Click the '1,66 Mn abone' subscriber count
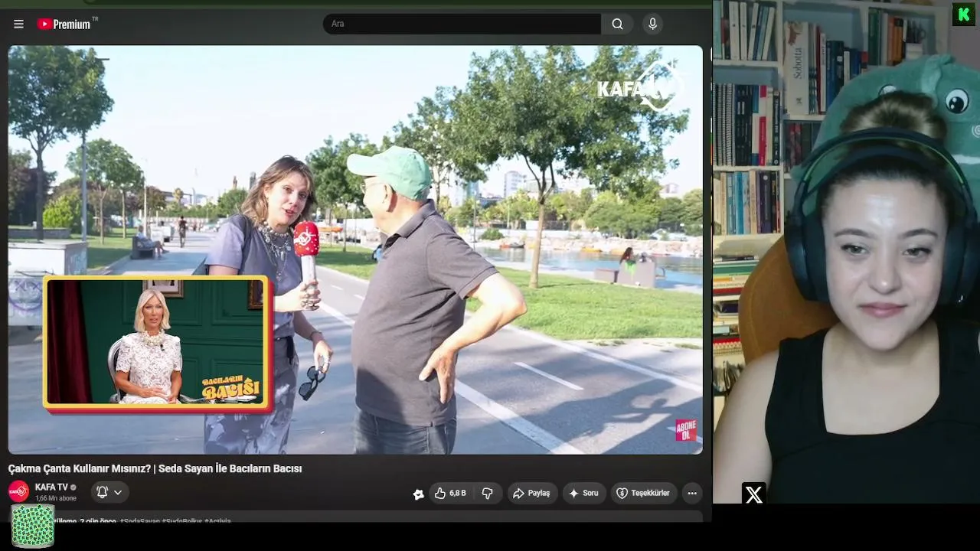 pyautogui.click(x=56, y=498)
